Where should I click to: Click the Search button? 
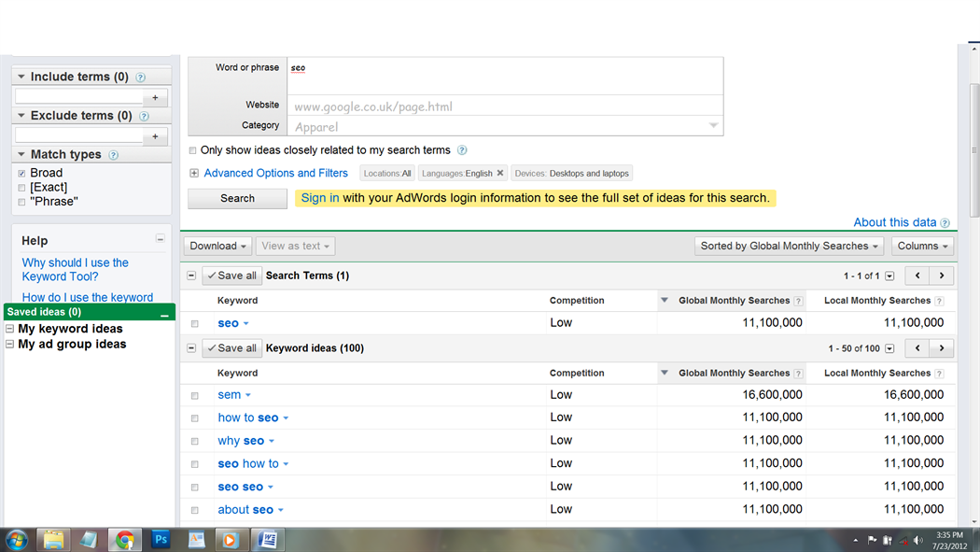click(237, 198)
